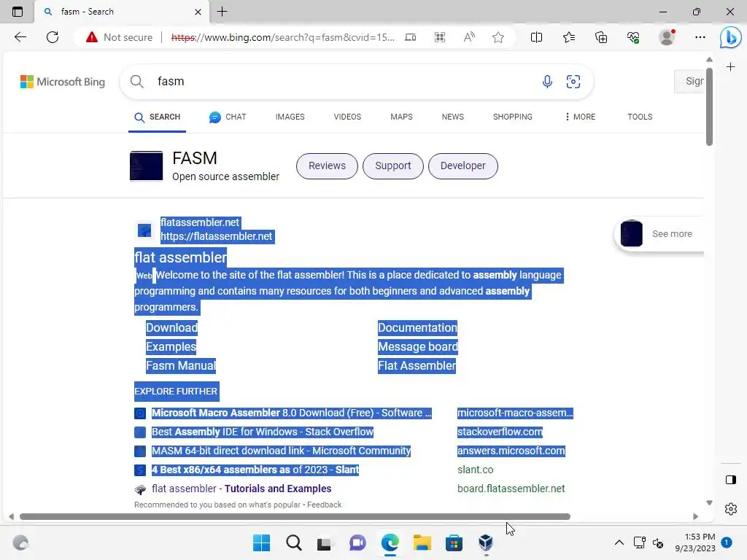
Task: Switch to the SHOPPING tab
Action: 513,117
